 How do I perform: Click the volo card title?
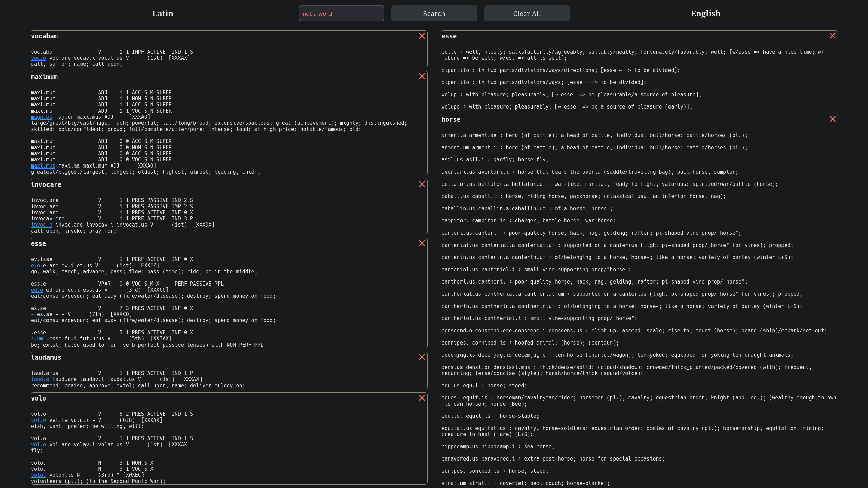coord(38,398)
